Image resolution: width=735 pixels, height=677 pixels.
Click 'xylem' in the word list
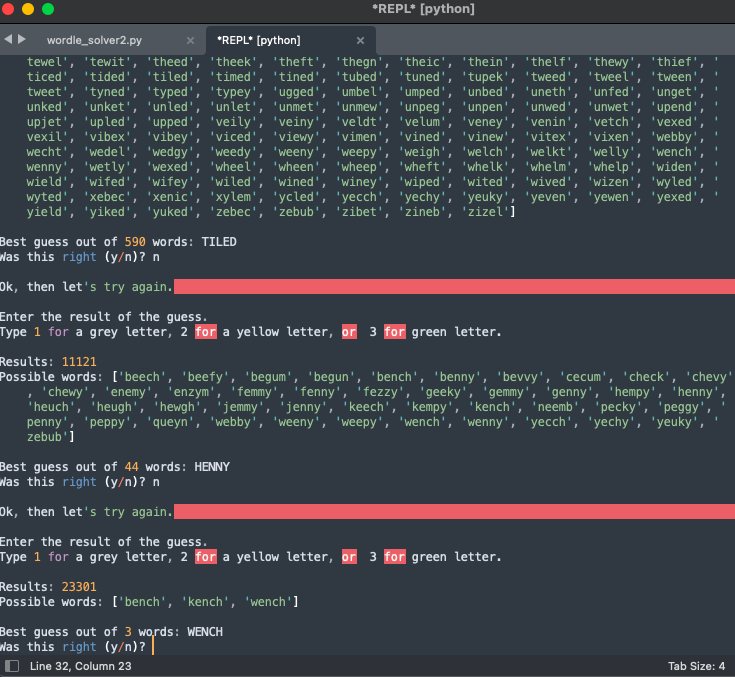pos(233,197)
